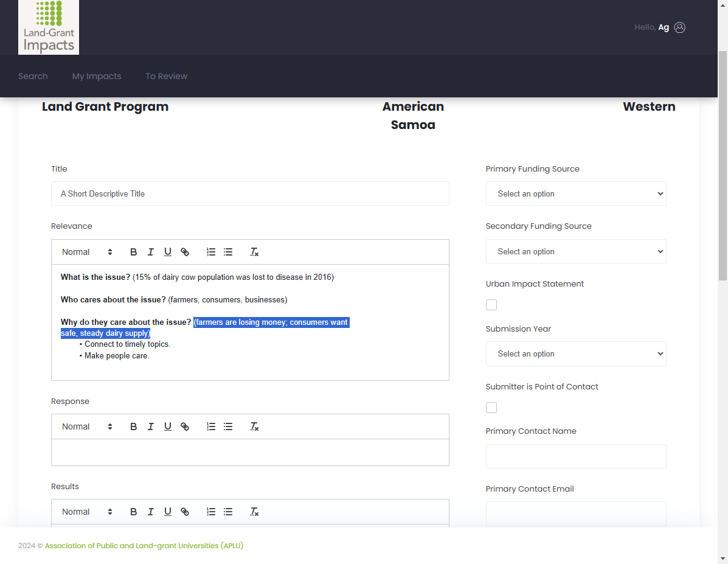Open Normal style picker in Response editor
Viewport: 728px width, 564px height.
coord(87,426)
